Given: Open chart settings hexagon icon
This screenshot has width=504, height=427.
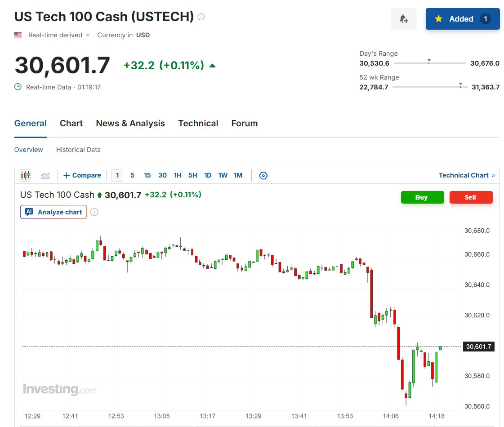Looking at the screenshot, I should coord(263,175).
